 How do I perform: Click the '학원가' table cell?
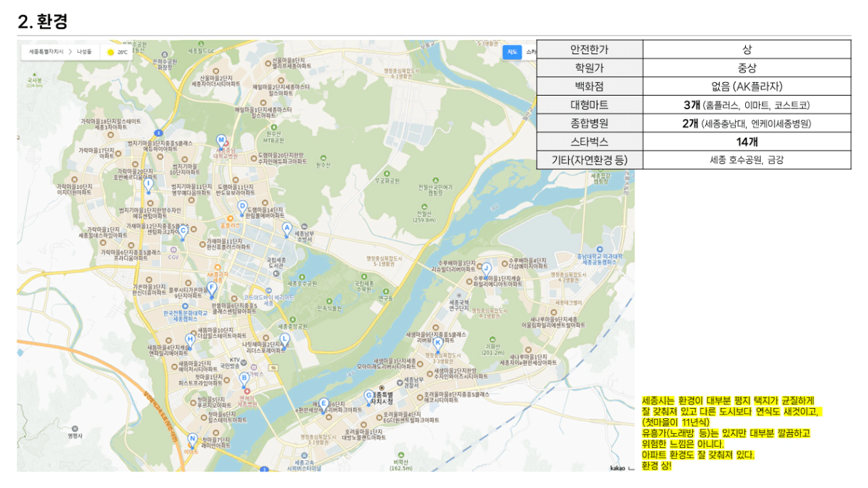coord(590,68)
